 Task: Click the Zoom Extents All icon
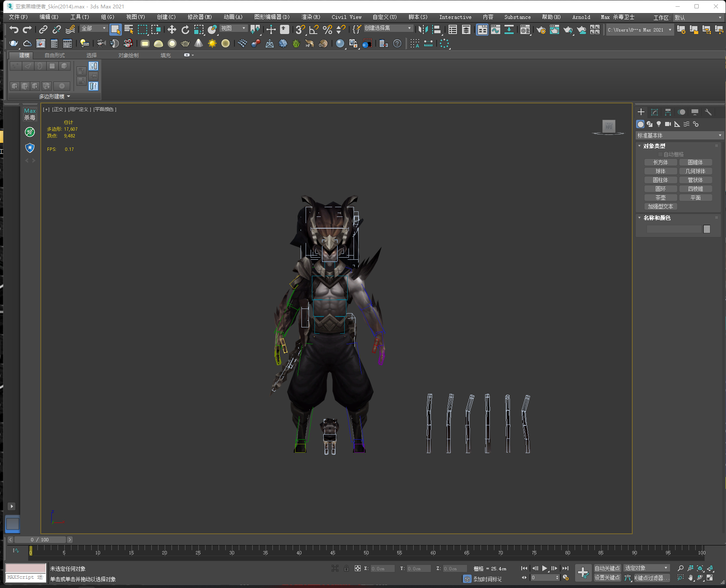[x=710, y=568]
